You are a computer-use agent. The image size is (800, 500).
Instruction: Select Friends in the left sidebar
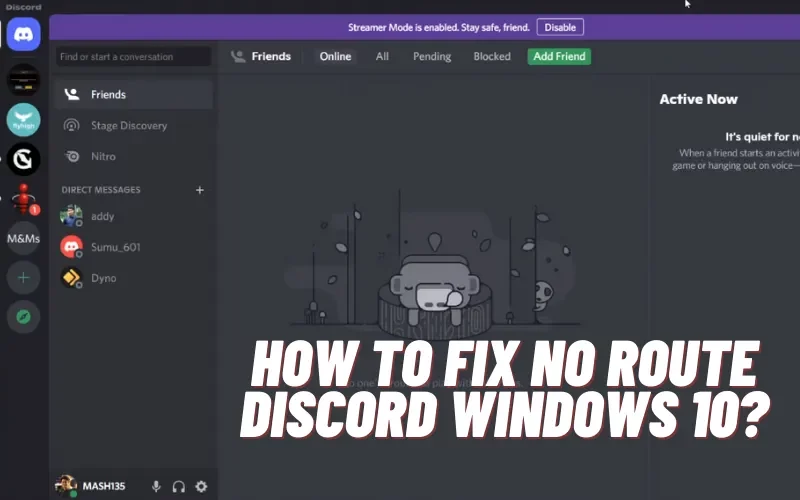[134, 94]
